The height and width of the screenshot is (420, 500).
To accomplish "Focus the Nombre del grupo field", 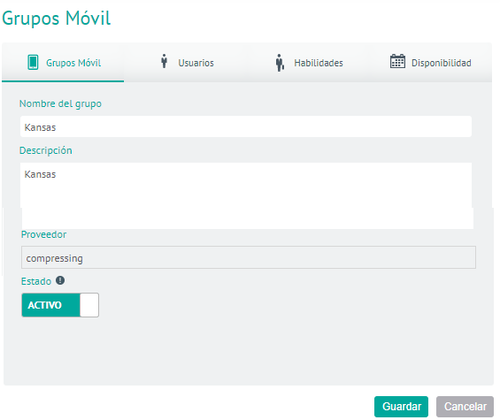I will pyautogui.click(x=246, y=127).
